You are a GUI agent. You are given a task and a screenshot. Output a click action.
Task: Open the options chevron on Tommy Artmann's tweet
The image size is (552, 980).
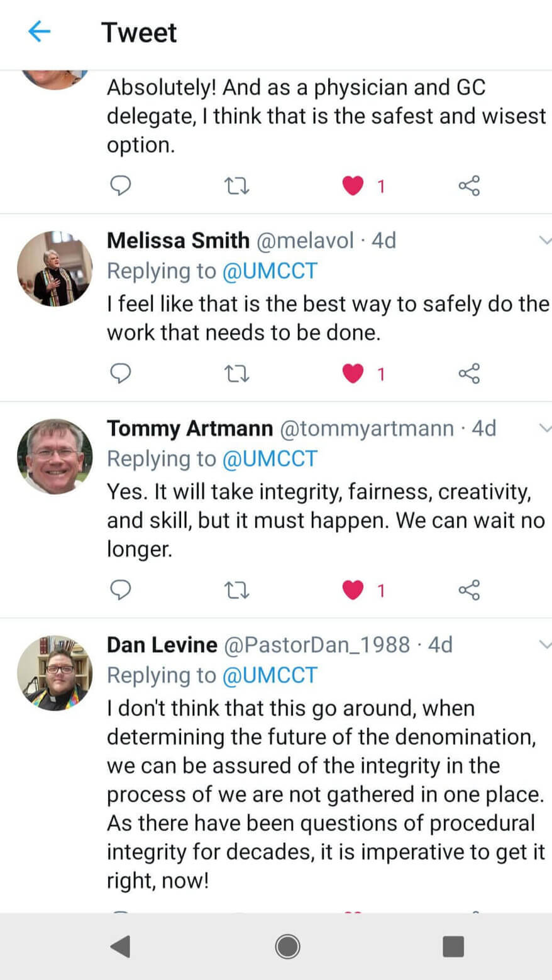(544, 427)
